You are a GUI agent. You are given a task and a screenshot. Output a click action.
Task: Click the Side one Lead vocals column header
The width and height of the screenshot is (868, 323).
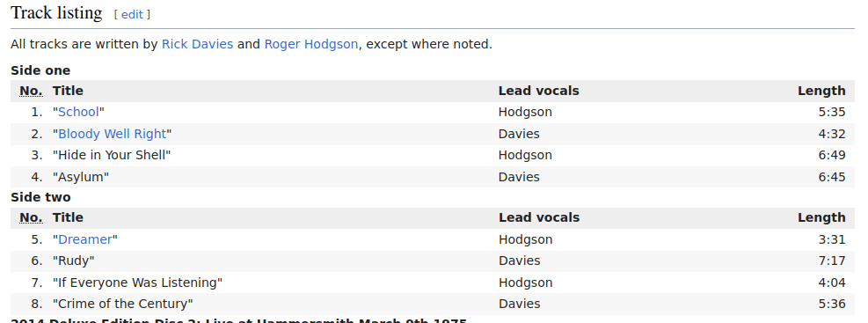click(x=538, y=91)
